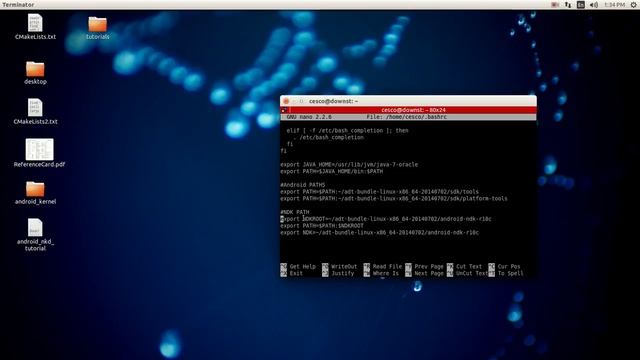This screenshot has height=360, width=640.
Task: Place cursor on export $NDKROOT line
Action: pos(386,219)
